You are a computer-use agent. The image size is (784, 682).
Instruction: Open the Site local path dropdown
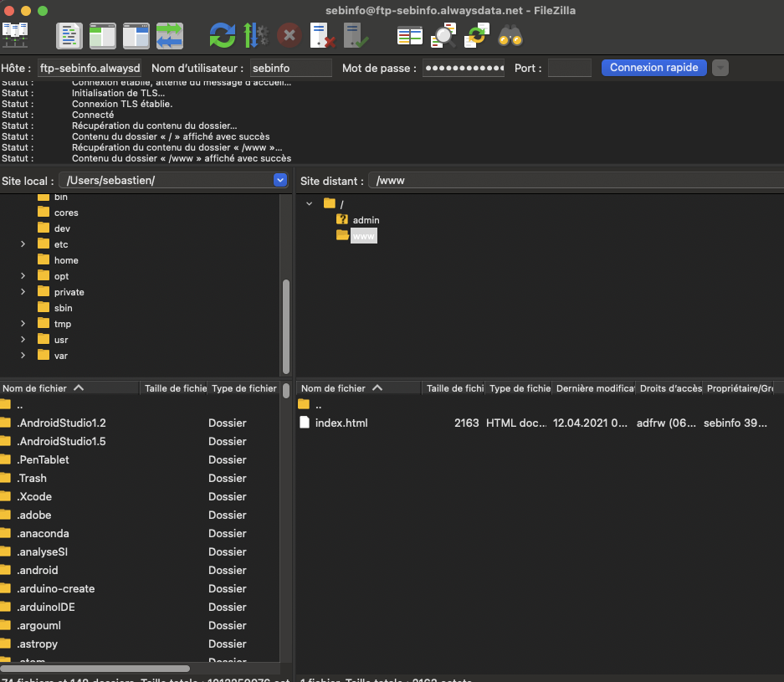280,180
